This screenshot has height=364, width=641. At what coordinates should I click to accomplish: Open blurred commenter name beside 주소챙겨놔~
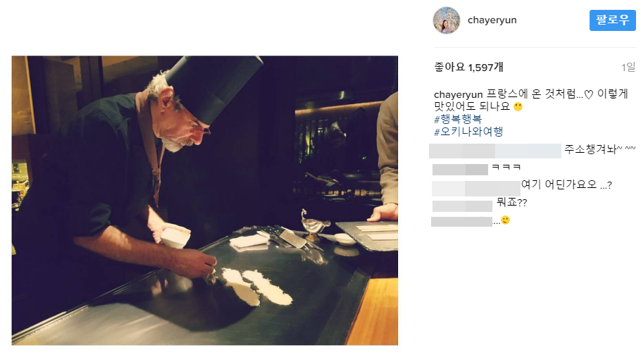point(495,151)
